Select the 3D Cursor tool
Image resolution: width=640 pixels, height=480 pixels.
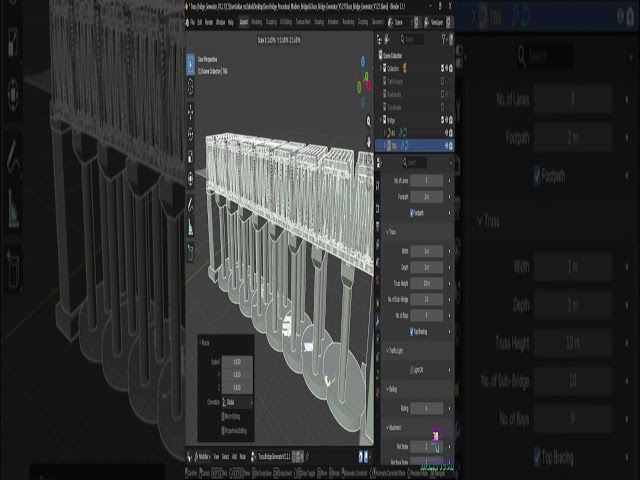(190, 87)
